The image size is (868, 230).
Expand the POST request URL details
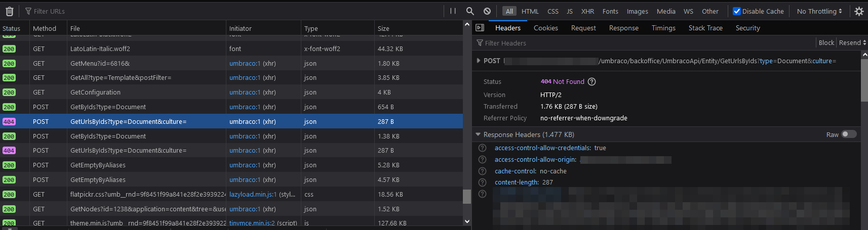[479, 61]
